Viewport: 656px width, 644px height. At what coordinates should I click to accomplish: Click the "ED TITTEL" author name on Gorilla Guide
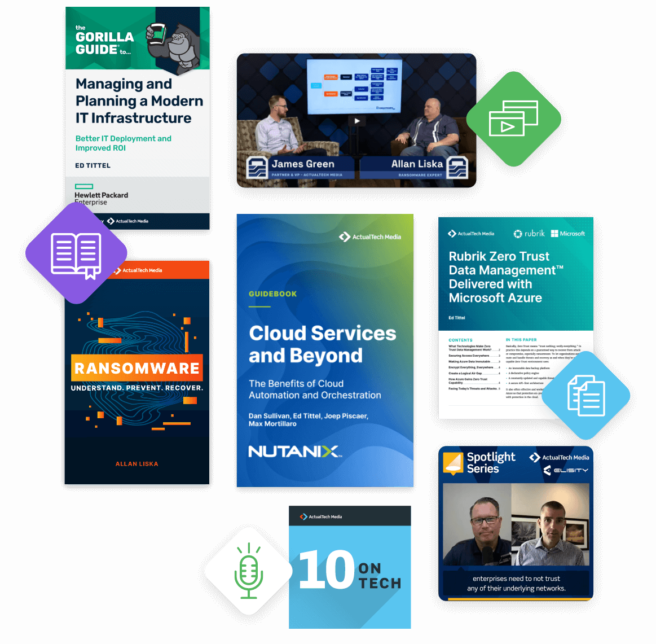click(93, 165)
